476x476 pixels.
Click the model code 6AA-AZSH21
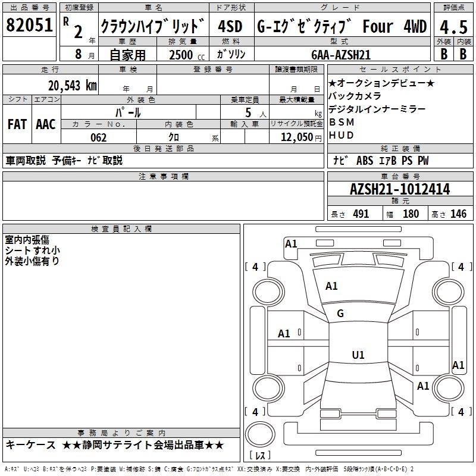point(341,55)
